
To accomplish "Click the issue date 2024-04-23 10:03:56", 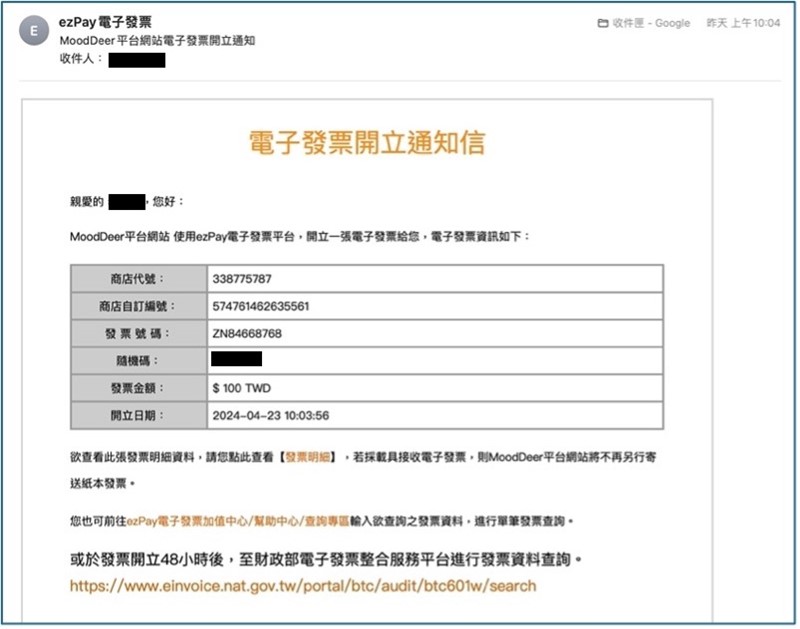I will click(271, 414).
